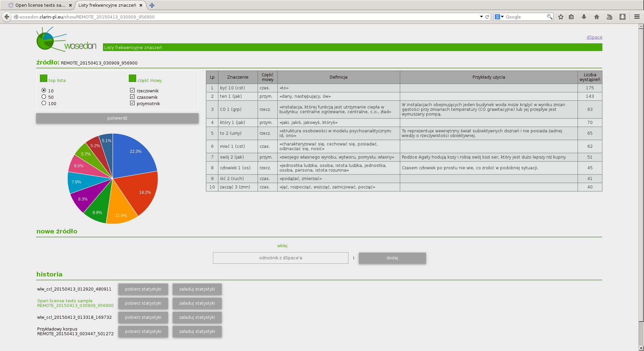This screenshot has width=644, height=351.
Task: Reload the page with the refresh icon
Action: (487, 17)
